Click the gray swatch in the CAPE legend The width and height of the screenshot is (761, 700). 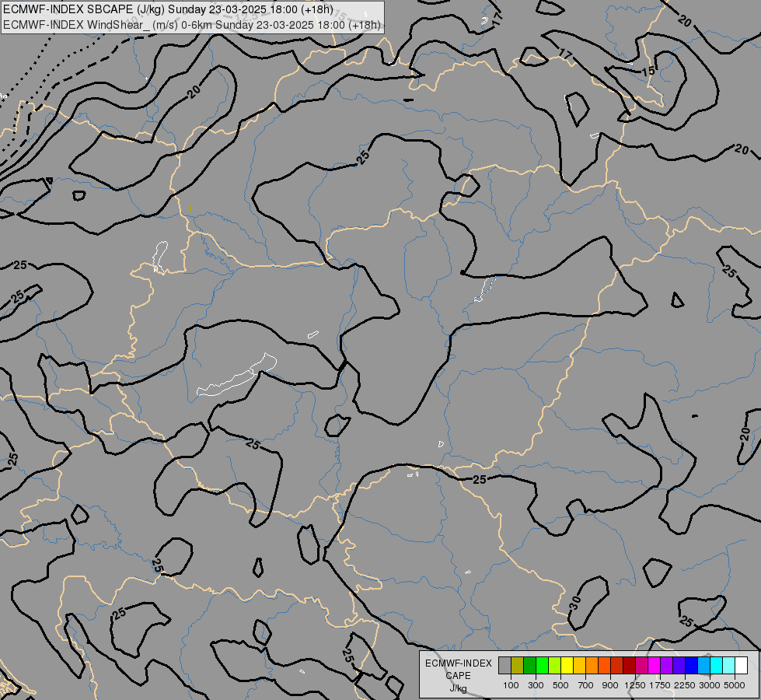click(504, 665)
